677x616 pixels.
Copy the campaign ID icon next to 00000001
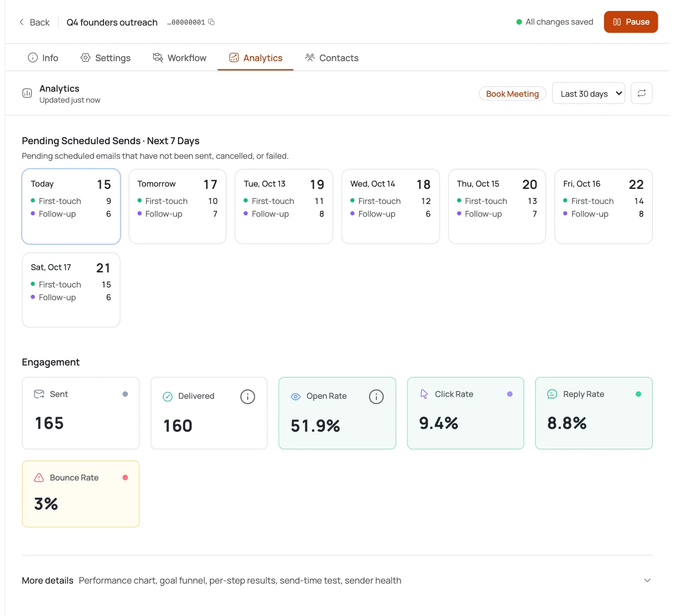tap(211, 22)
